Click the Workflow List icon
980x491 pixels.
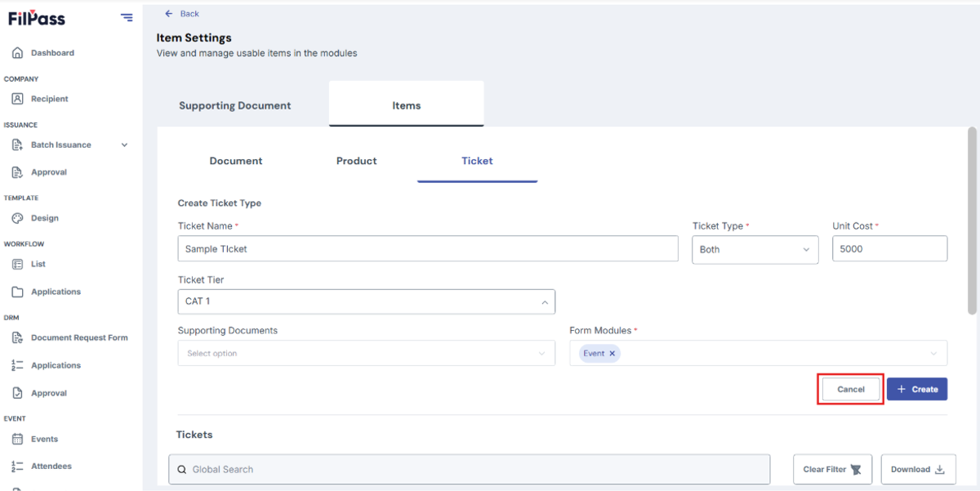point(18,264)
